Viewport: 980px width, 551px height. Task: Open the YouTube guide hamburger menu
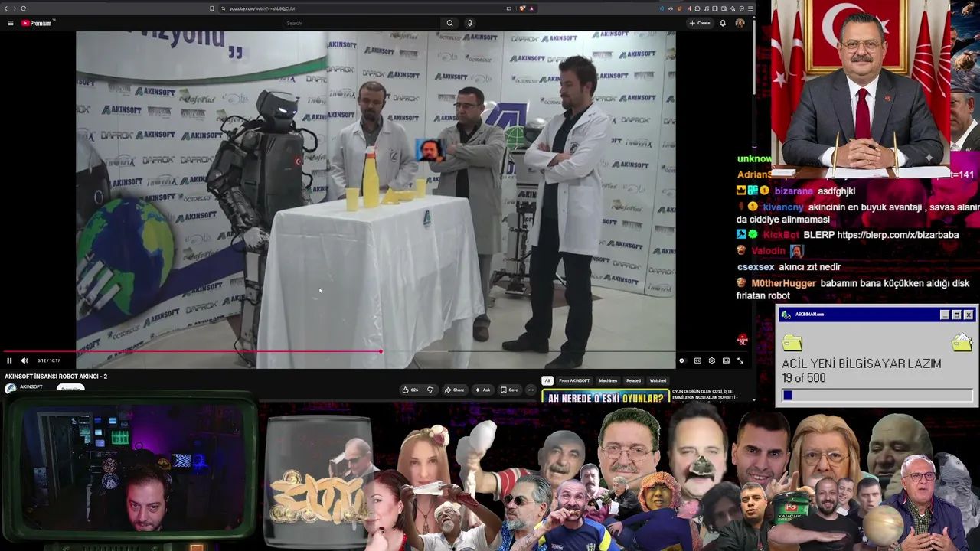pos(10,23)
